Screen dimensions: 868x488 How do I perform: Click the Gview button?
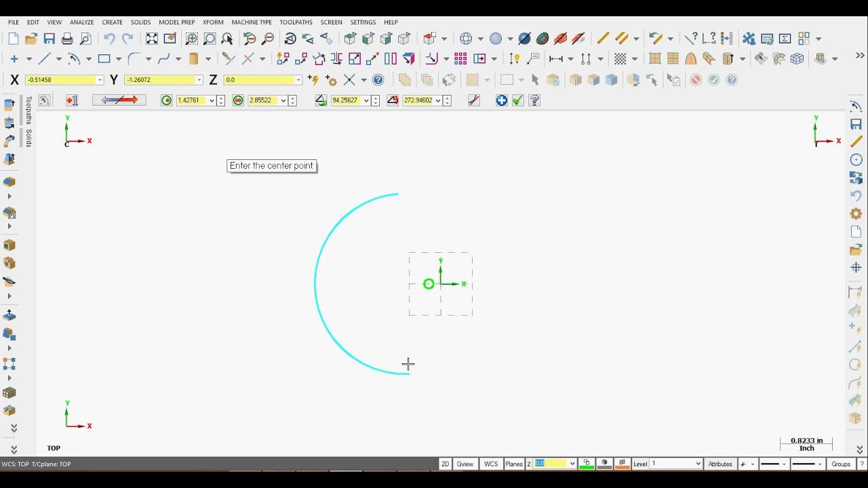465,464
